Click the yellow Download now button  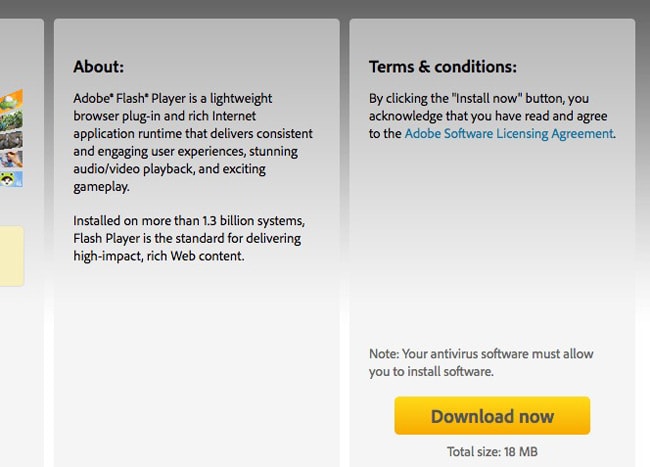click(x=492, y=416)
